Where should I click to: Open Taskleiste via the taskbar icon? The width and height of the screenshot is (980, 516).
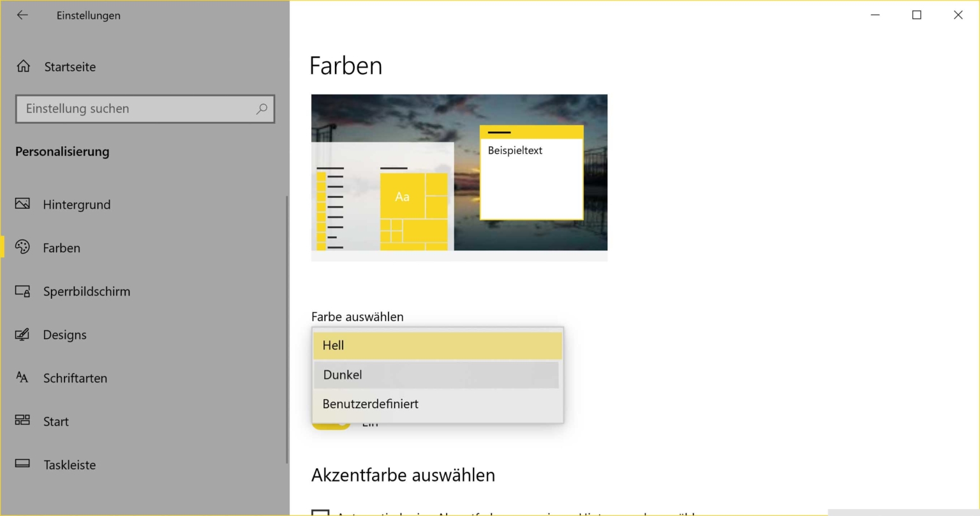[x=21, y=465]
